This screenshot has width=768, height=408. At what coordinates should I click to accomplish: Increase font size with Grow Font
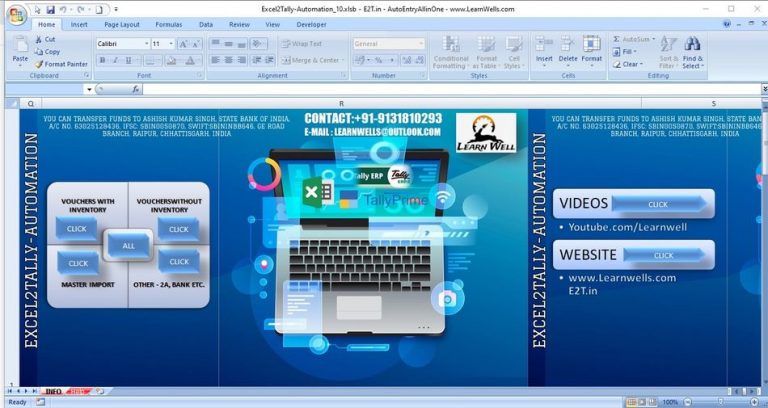pos(183,44)
